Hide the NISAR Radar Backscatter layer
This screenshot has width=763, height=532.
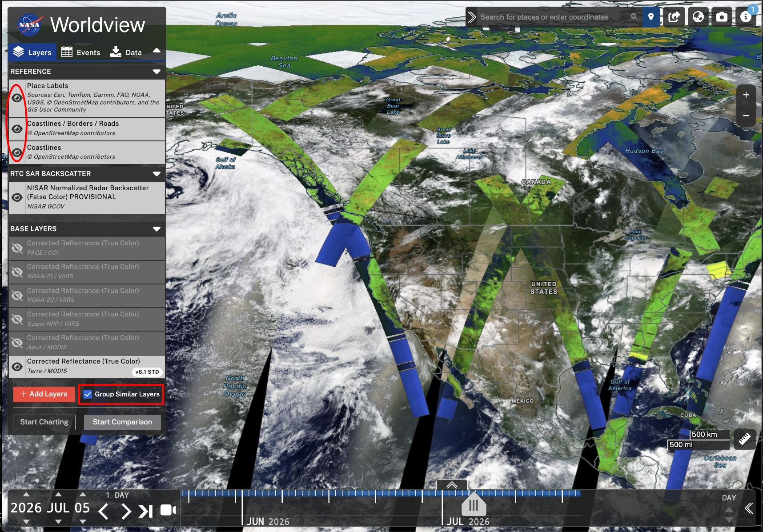[x=17, y=197]
